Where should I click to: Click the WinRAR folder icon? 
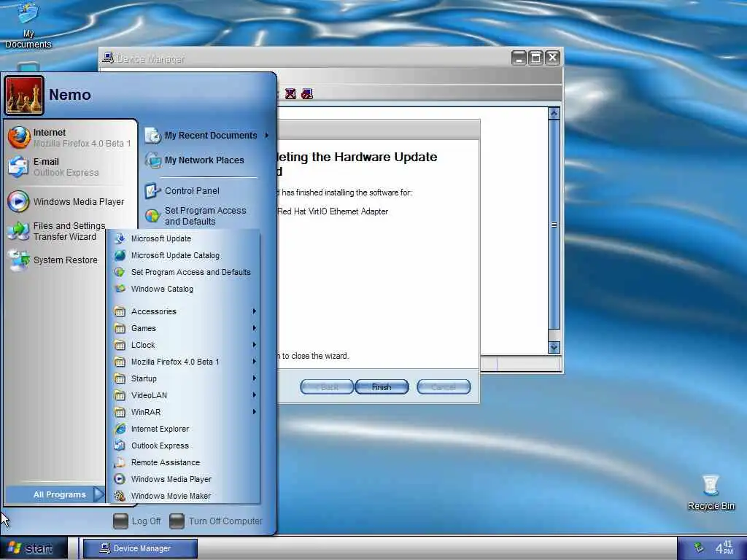pyautogui.click(x=120, y=412)
